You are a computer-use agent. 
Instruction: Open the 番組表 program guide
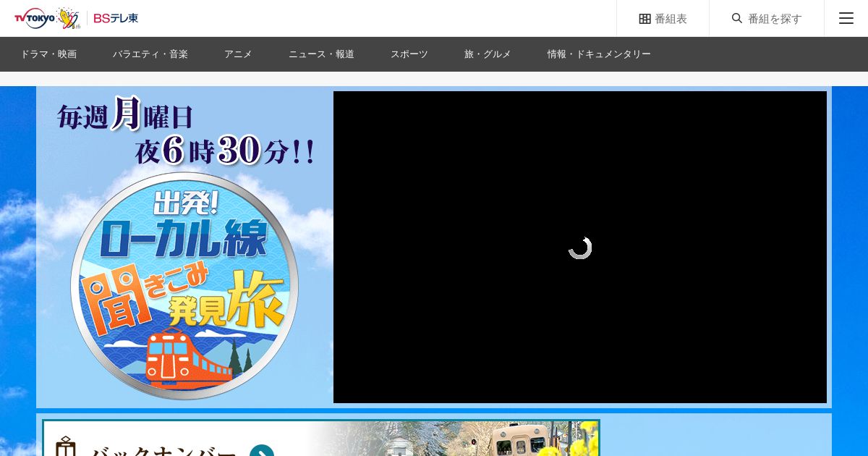tap(663, 18)
